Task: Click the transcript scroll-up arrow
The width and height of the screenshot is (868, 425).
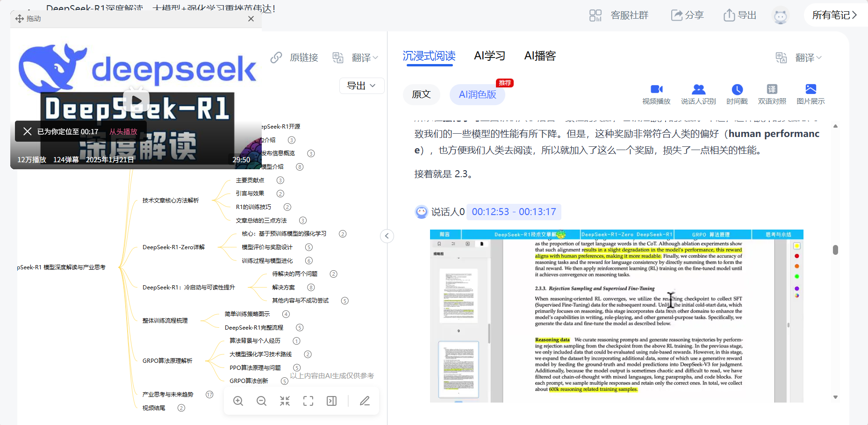Action: [x=835, y=126]
